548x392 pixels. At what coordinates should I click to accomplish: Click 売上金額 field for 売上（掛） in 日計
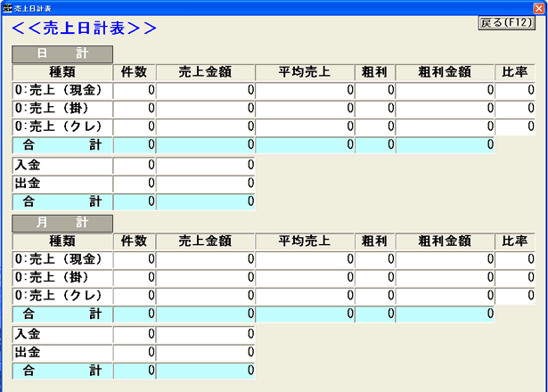[x=206, y=109]
